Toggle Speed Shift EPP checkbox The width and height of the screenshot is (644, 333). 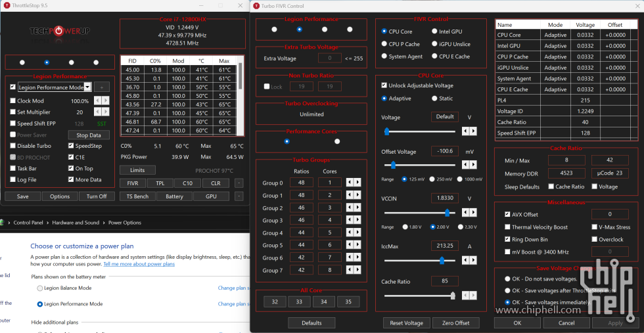tap(12, 123)
